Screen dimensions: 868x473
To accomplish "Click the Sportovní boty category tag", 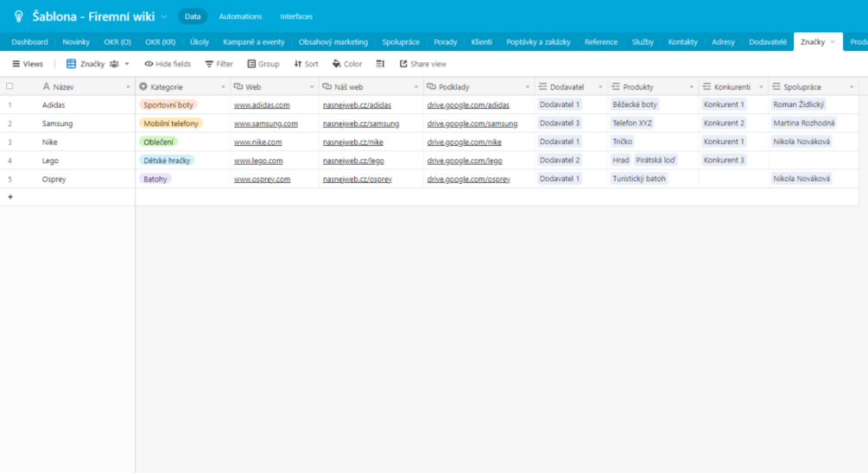I will [x=168, y=105].
